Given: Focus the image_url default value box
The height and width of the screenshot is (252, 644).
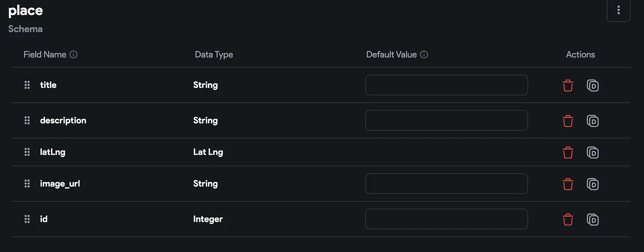Looking at the screenshot, I should (x=446, y=183).
